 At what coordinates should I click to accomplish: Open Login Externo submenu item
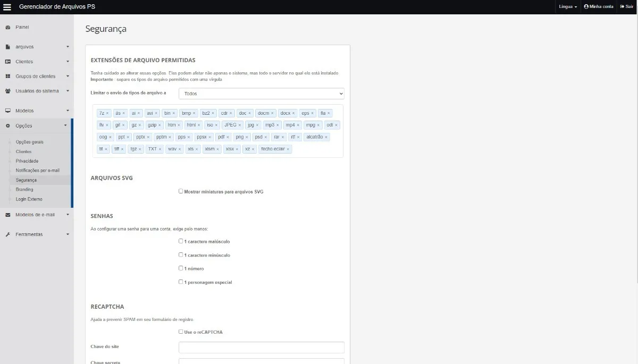[29, 199]
